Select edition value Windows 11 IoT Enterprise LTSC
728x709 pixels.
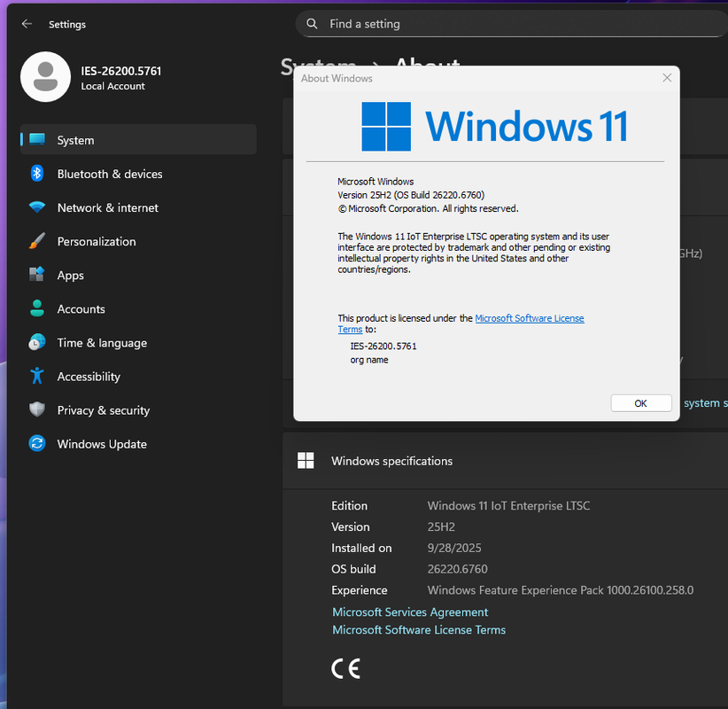(508, 505)
